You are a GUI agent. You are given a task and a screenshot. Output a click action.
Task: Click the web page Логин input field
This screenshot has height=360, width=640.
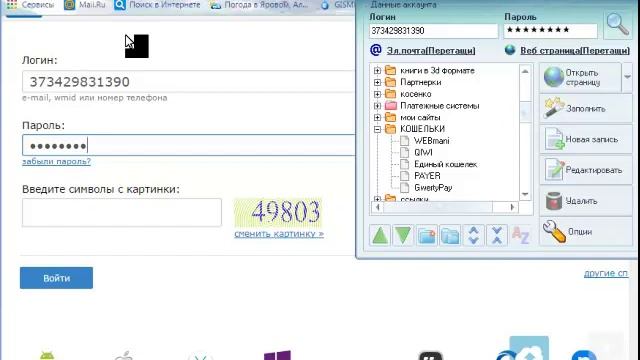(189, 81)
